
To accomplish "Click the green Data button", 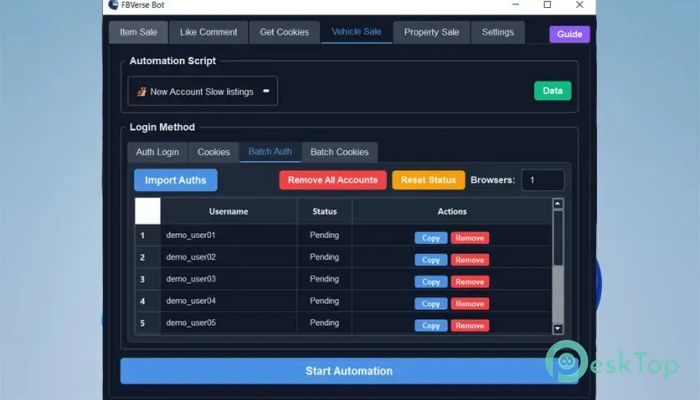I will (x=553, y=91).
